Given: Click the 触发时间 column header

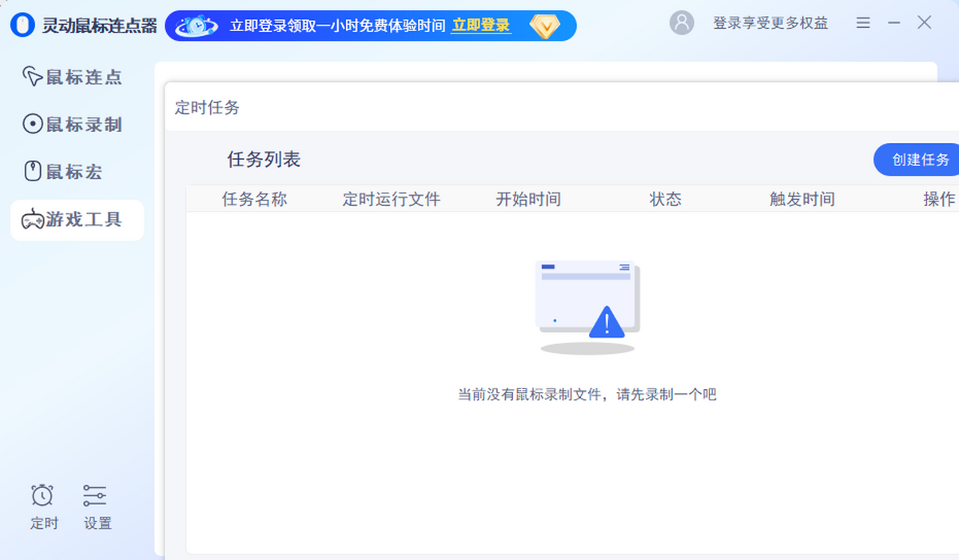Looking at the screenshot, I should [x=802, y=199].
